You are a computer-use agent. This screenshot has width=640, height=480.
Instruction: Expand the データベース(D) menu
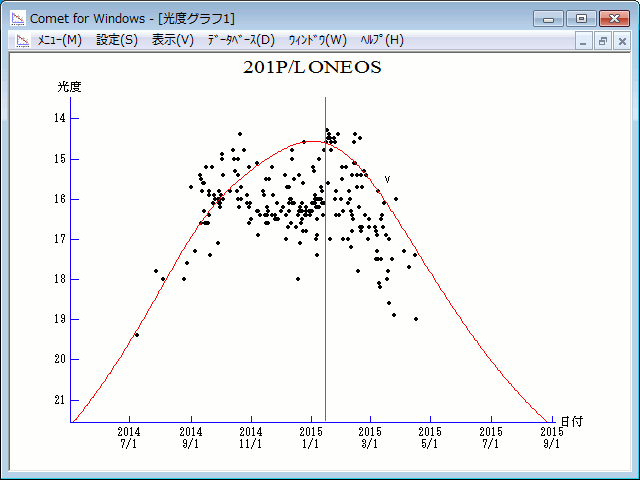240,40
